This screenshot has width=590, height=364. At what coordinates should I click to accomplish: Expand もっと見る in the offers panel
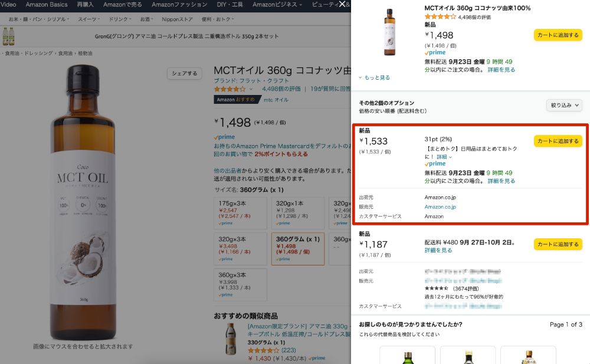coord(375,77)
